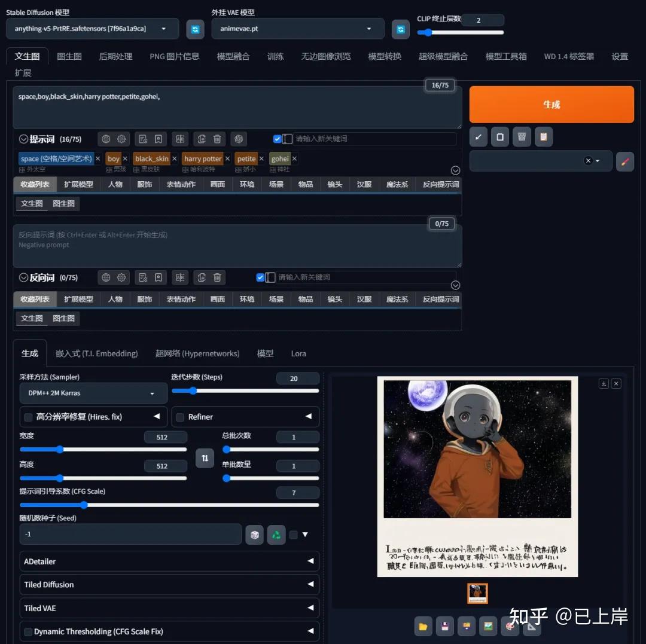Expand the Tiled Diffusion section
This screenshot has height=644, width=646.
click(169, 585)
